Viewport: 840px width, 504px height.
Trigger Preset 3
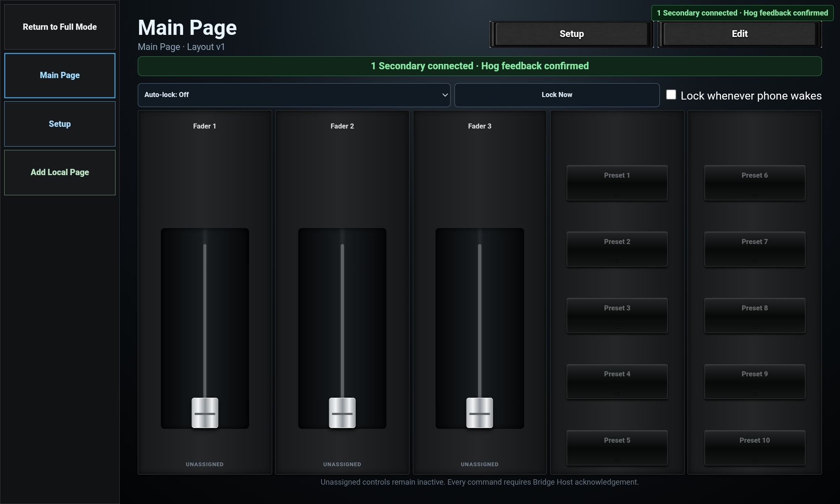[x=617, y=315]
